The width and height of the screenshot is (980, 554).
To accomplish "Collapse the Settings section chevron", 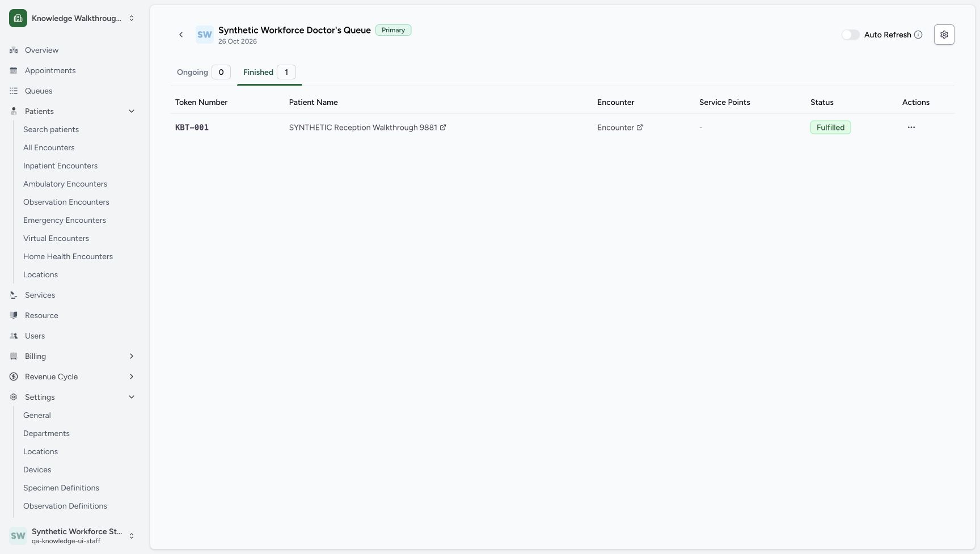I will tap(132, 397).
